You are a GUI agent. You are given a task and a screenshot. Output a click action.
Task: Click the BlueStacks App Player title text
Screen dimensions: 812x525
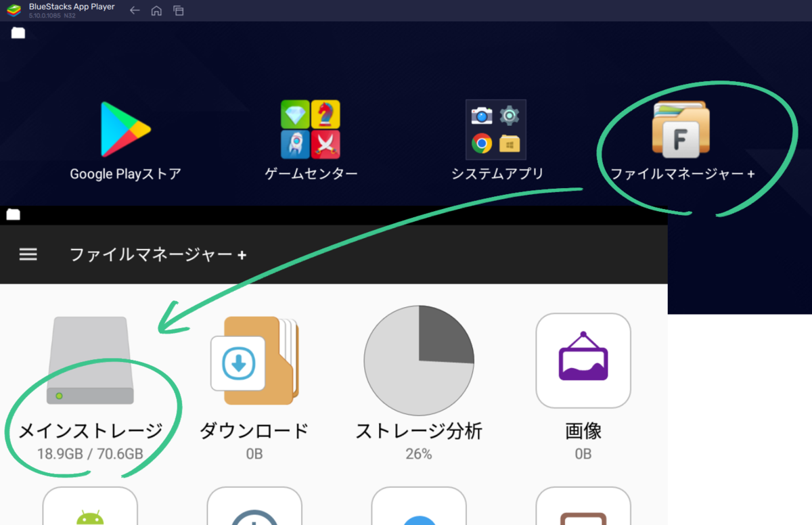[72, 7]
